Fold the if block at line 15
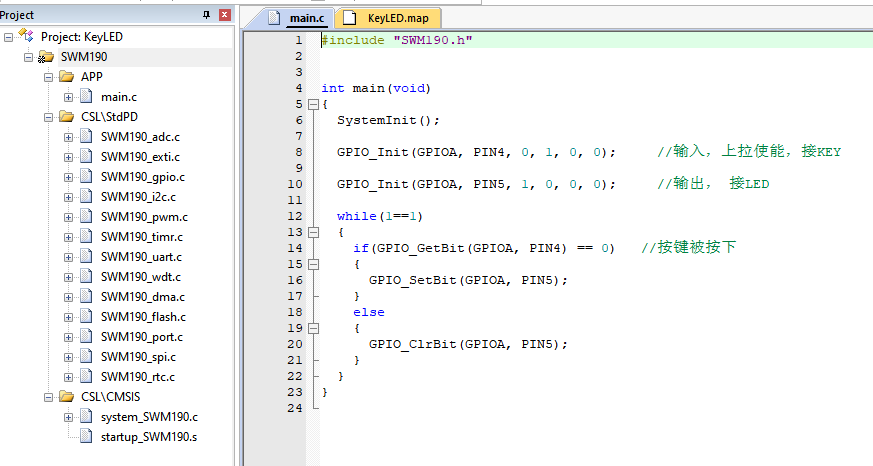 pos(313,264)
